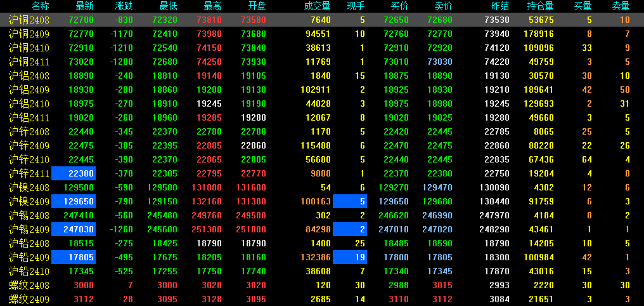Click 沪锡2409 bid price 247010
Image resolution: width=644 pixels, height=306 pixels.
(x=394, y=230)
